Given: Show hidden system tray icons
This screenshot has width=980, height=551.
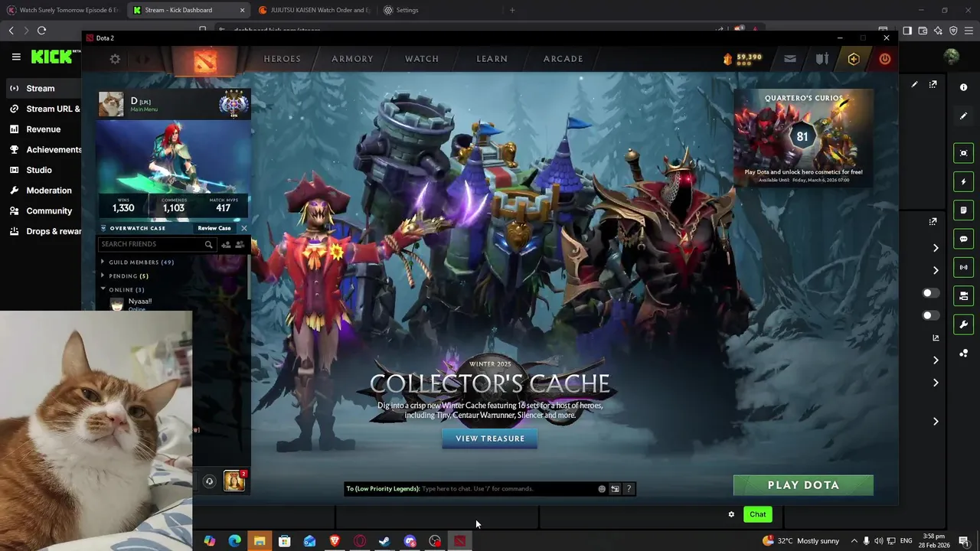Looking at the screenshot, I should [854, 541].
